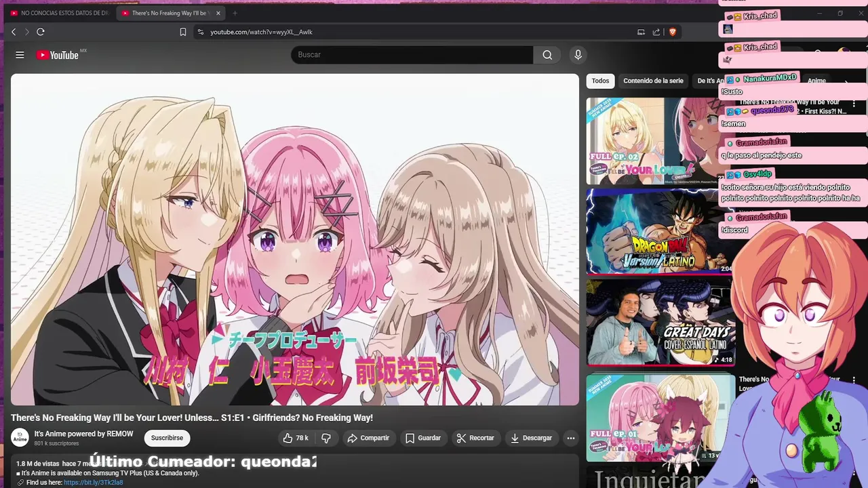This screenshot has height=488, width=868.
Task: Click the Descargar button
Action: 531,438
